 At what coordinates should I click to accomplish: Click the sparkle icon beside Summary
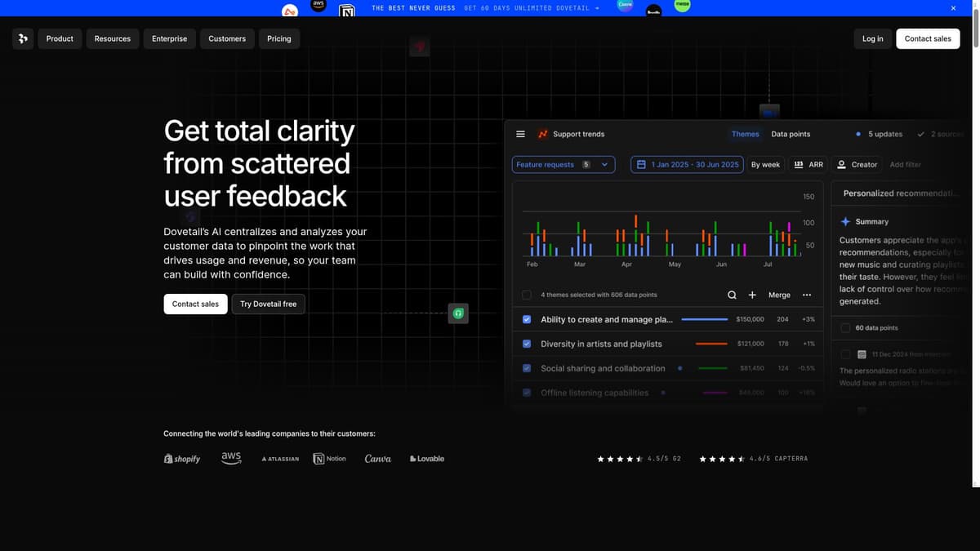pos(845,221)
